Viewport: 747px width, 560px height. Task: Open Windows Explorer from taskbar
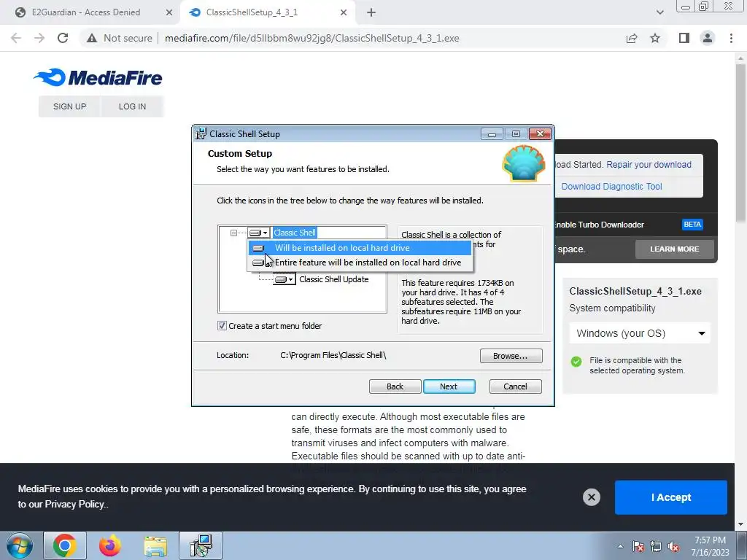pos(155,545)
